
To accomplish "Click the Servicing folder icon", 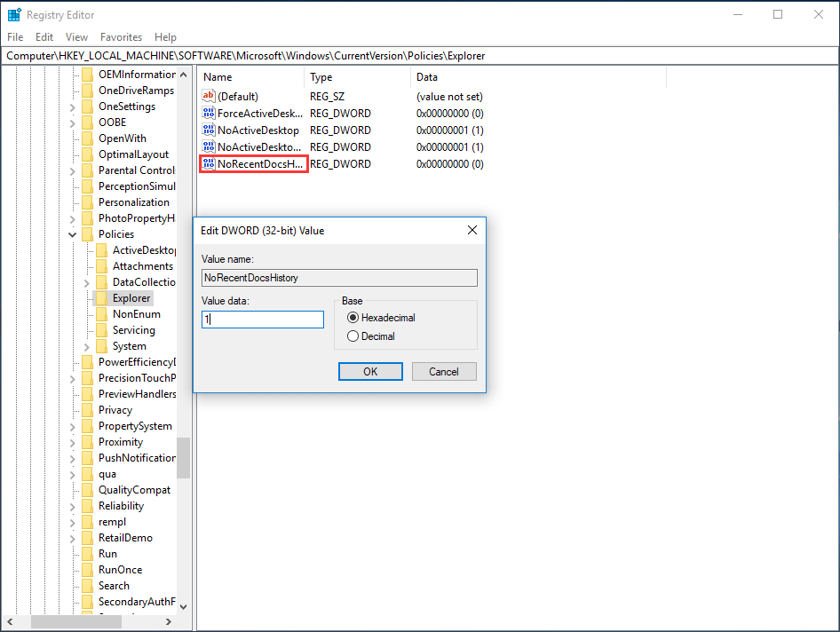I will [x=101, y=330].
